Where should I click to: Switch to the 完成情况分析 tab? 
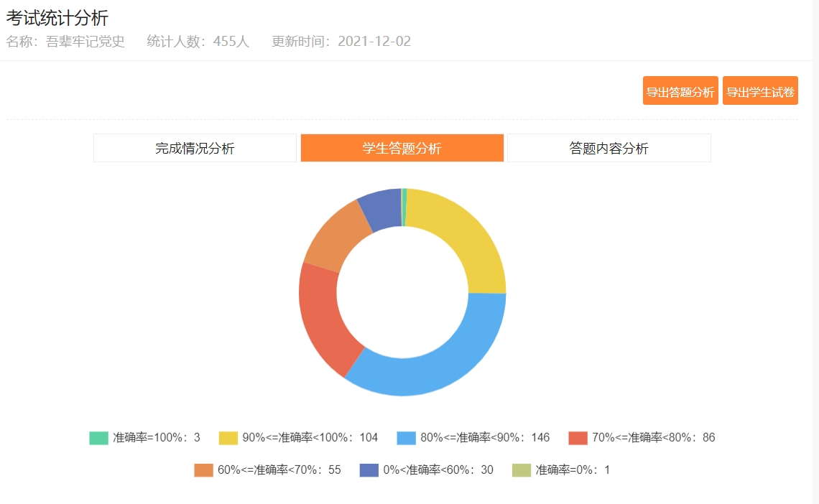195,148
